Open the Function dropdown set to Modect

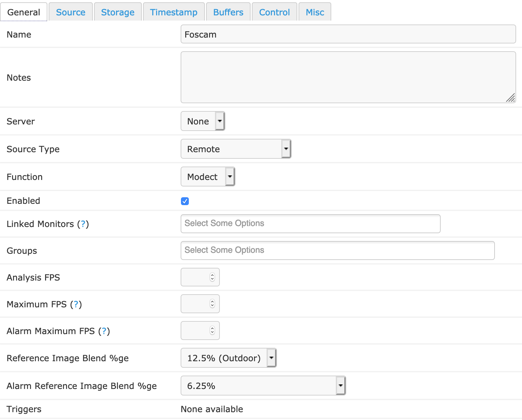[208, 177]
